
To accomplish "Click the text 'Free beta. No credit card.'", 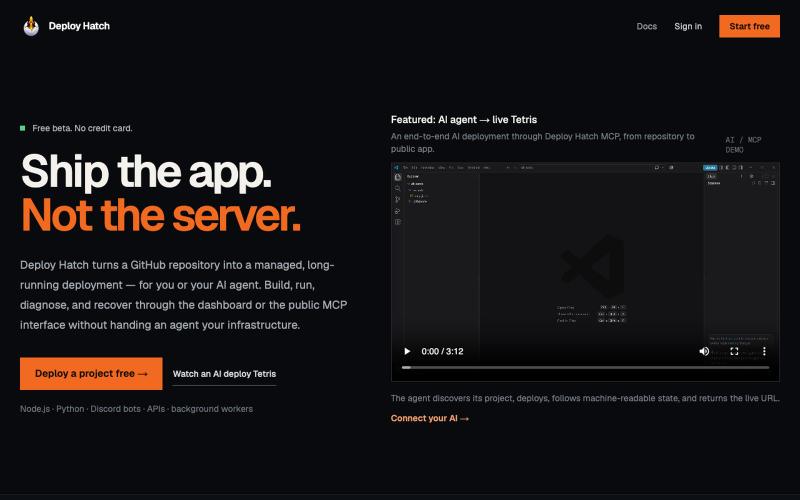I will 82,129.
